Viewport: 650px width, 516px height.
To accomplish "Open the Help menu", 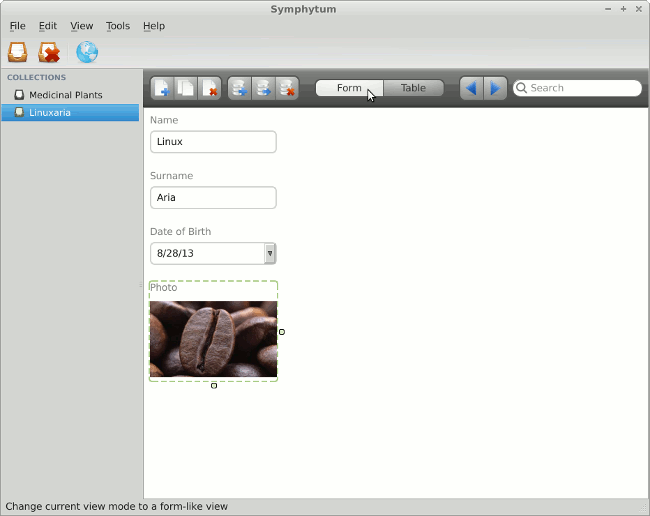I will pos(154,26).
